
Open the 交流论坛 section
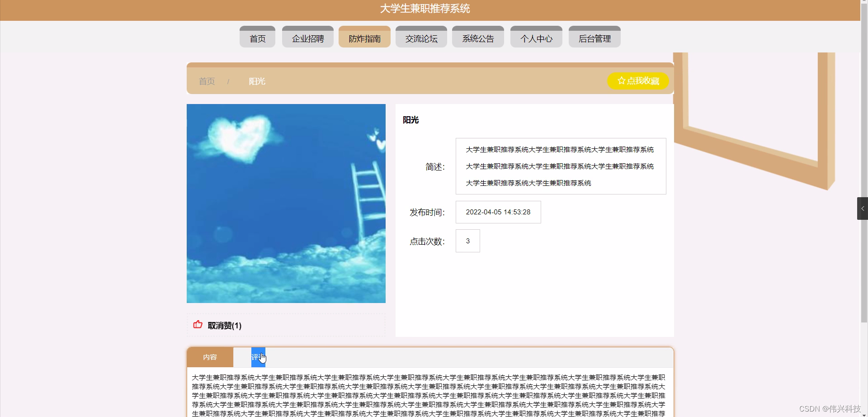point(421,38)
